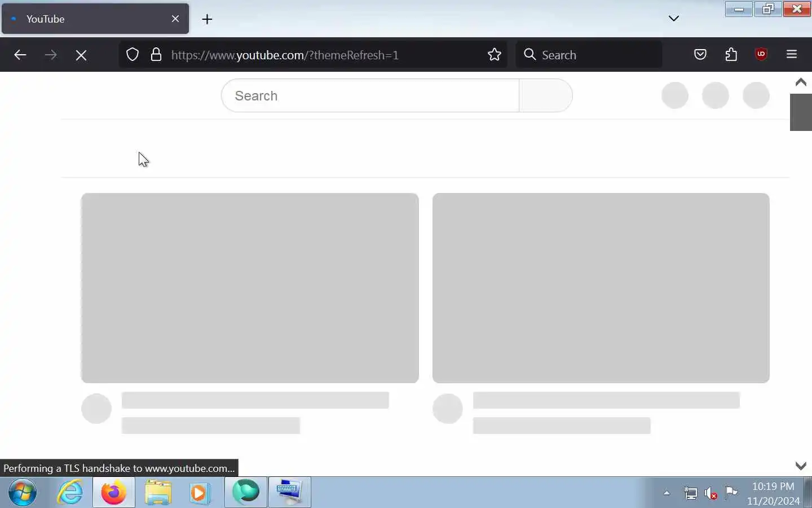Image resolution: width=812 pixels, height=508 pixels.
Task: Stop loading the YouTube page
Action: (81, 55)
